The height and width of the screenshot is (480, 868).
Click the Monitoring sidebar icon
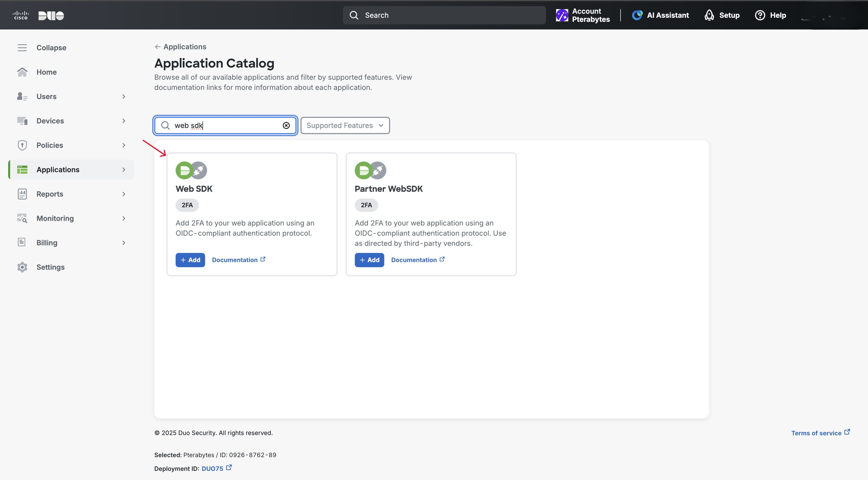click(x=22, y=218)
